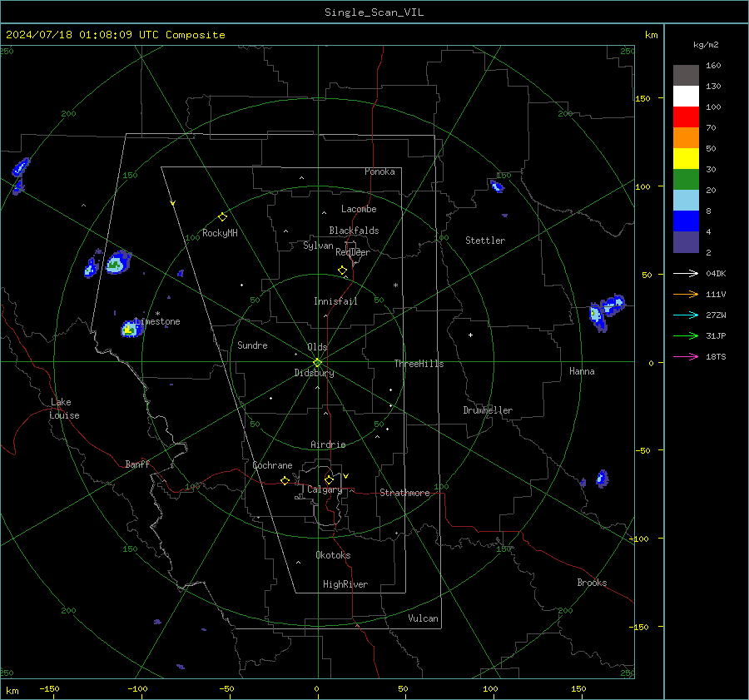Click the white plus marker west of Hanna
Screen dimensions: 749x700
click(470, 335)
